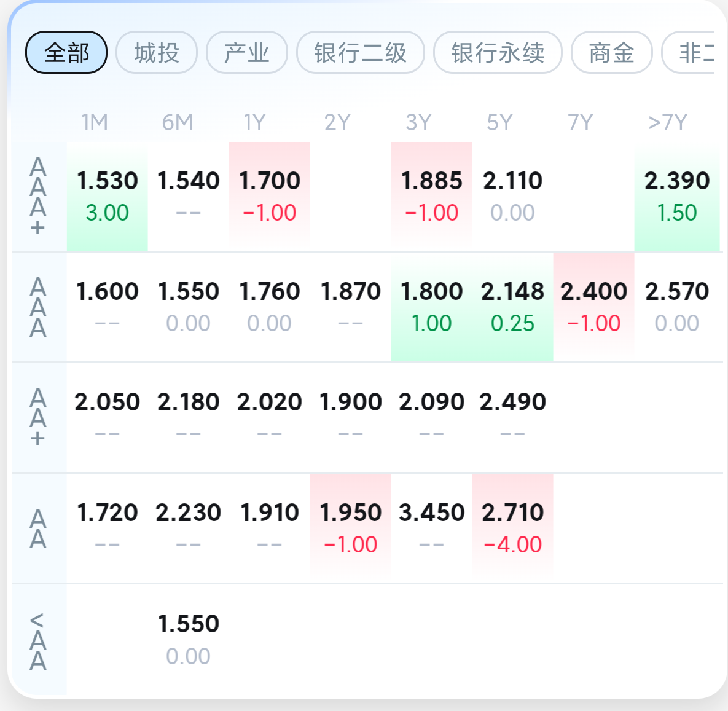This screenshot has height=711, width=728.
Task: Click the 3Y column header
Action: pos(418,122)
